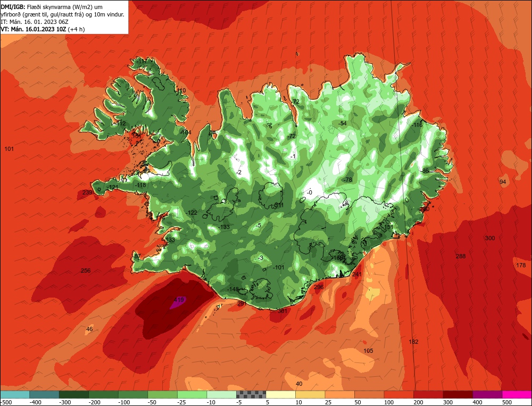Select the 94 value east of Iceland
Screen dimensions: 532x406
click(503, 182)
